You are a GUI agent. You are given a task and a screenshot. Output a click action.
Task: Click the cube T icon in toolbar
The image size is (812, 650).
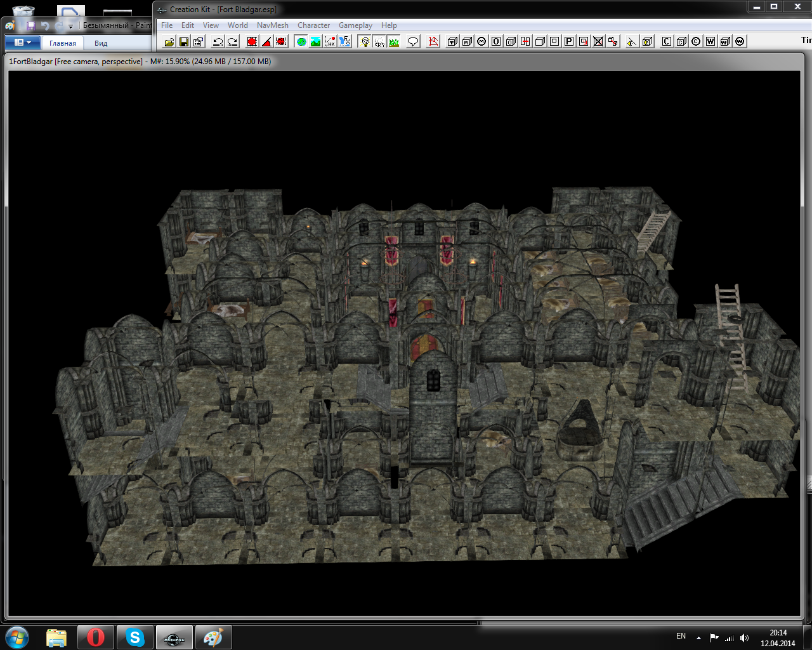pos(453,41)
